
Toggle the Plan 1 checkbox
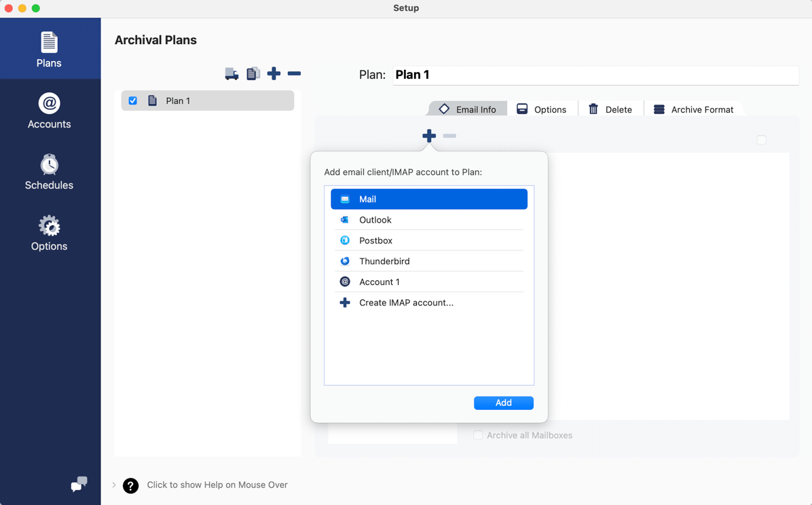tap(132, 100)
